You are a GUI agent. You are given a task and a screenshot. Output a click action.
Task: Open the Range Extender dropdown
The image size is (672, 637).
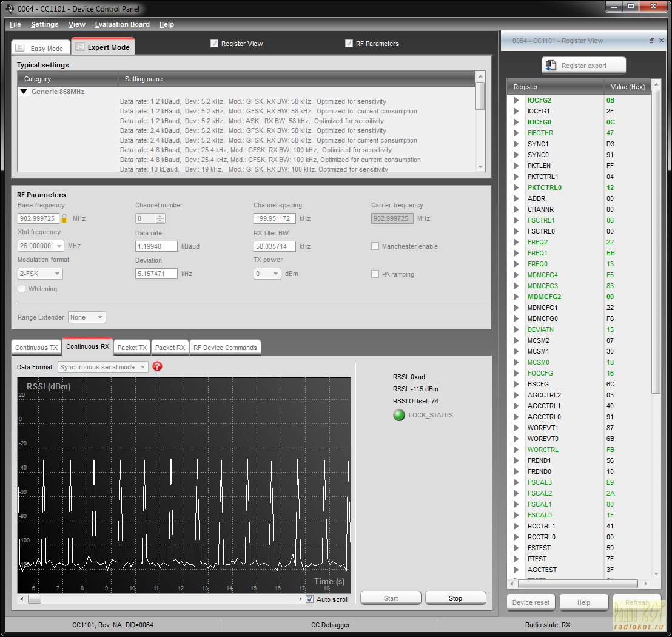tap(100, 317)
